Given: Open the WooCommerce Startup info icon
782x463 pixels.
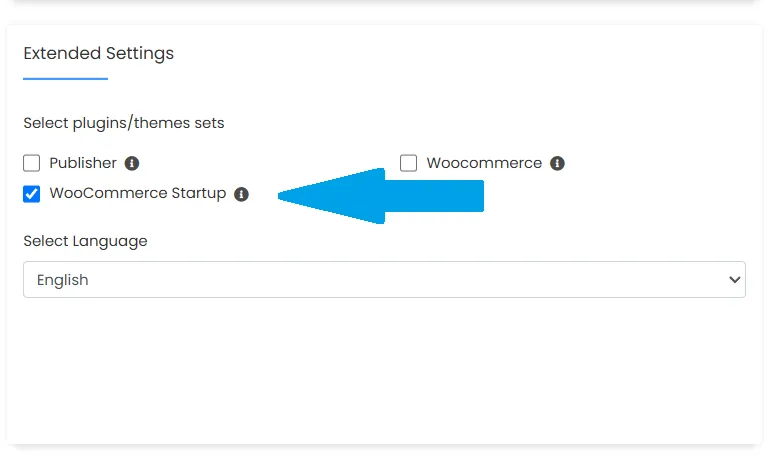Looking at the screenshot, I should tap(241, 194).
